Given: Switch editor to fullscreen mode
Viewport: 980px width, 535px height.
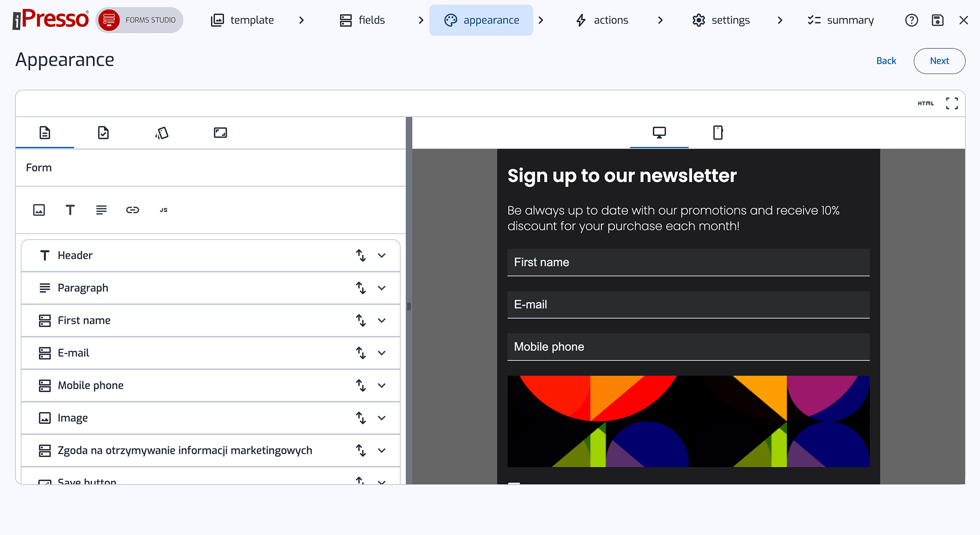Looking at the screenshot, I should [x=951, y=104].
